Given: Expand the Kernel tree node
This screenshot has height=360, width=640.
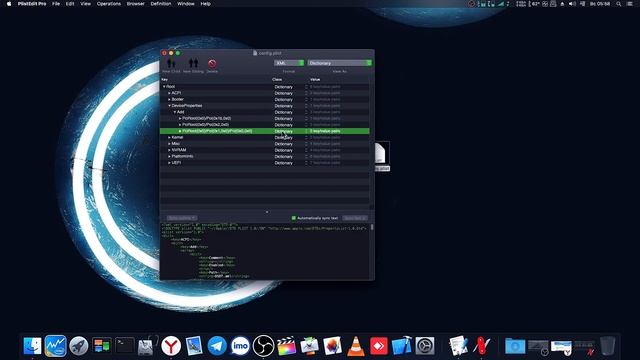Looking at the screenshot, I should pos(169,138).
